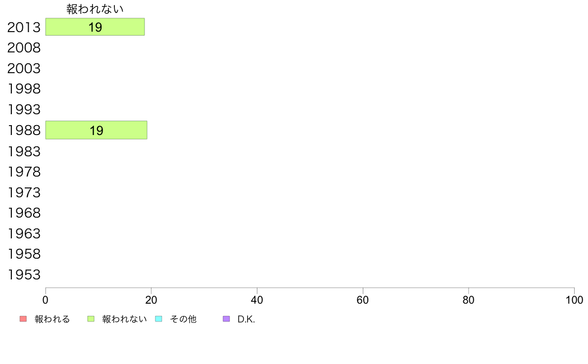
Task: Select the 1988 green bar
Action: [x=97, y=130]
